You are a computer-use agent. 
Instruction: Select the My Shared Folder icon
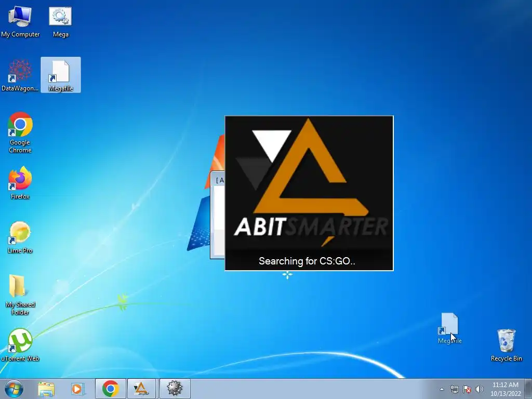click(20, 295)
